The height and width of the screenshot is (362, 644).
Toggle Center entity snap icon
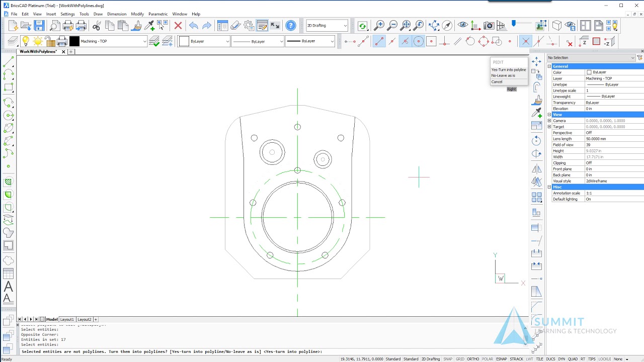pos(418,41)
